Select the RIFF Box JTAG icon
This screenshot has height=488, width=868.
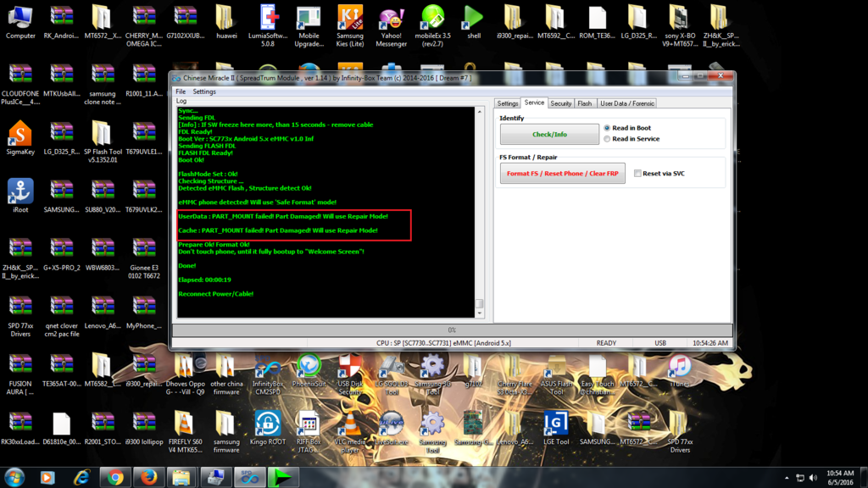(309, 432)
